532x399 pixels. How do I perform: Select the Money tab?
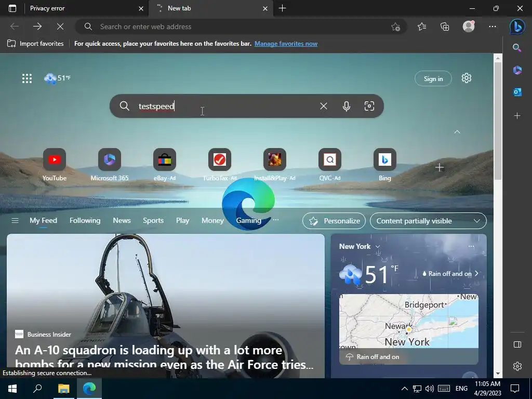(212, 220)
